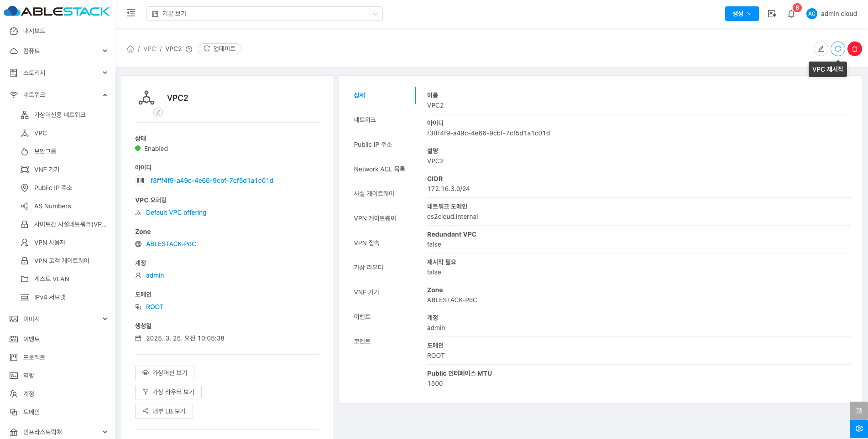Click the red delete VPC icon
The image size is (868, 439).
[x=854, y=49]
